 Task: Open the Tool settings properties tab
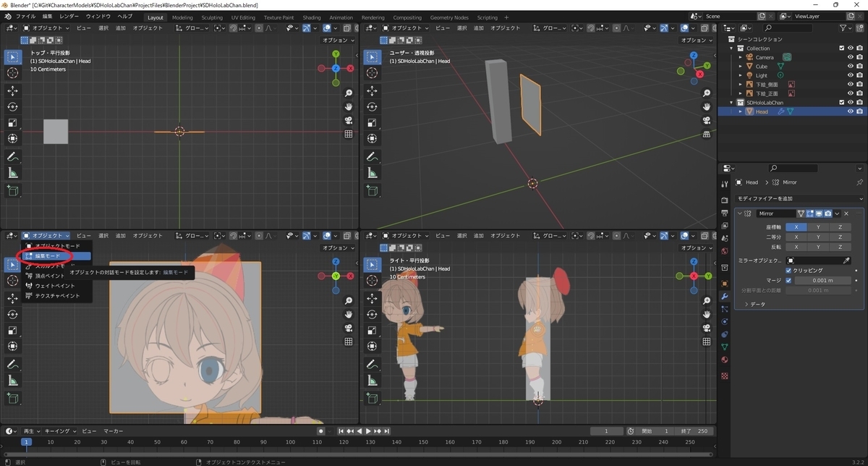pos(724,185)
